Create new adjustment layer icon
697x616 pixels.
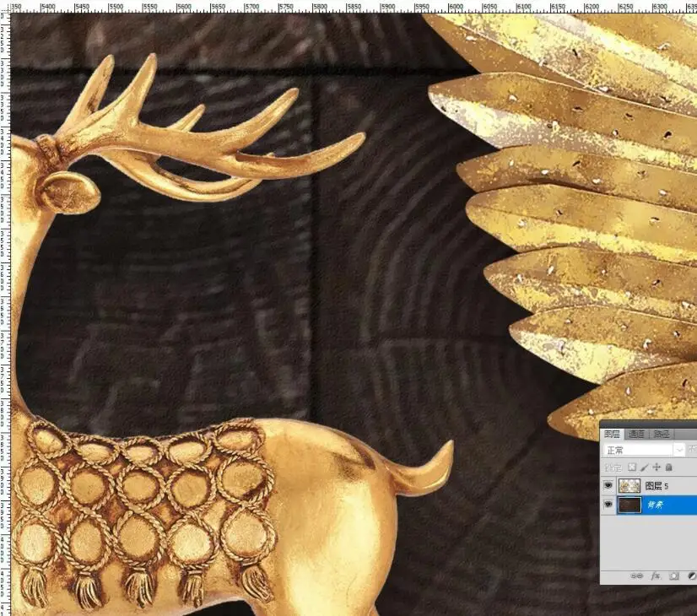pyautogui.click(x=692, y=576)
